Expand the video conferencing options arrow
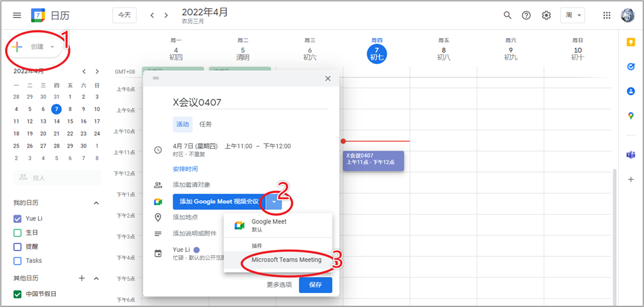The height and width of the screenshot is (307, 644). 274,201
